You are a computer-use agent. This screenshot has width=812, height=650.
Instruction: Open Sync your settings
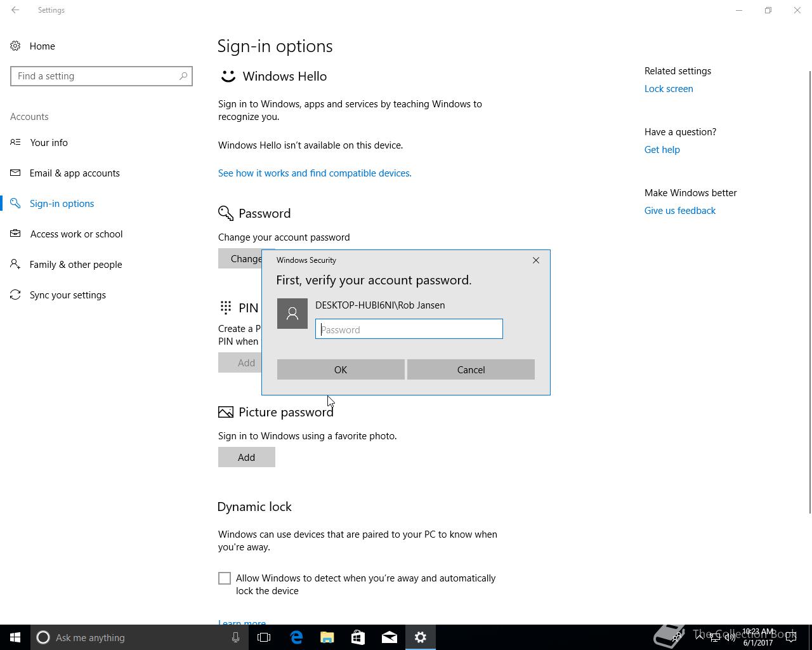[x=68, y=295]
